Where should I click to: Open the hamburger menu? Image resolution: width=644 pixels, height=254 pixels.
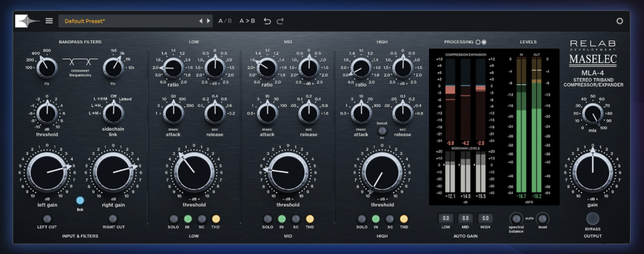click(x=49, y=21)
